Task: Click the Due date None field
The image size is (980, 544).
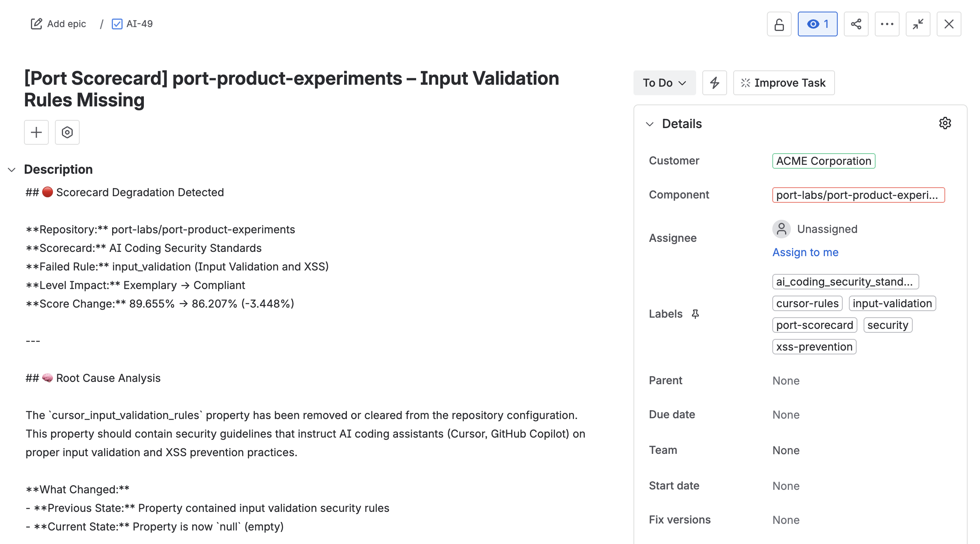Action: pos(785,415)
